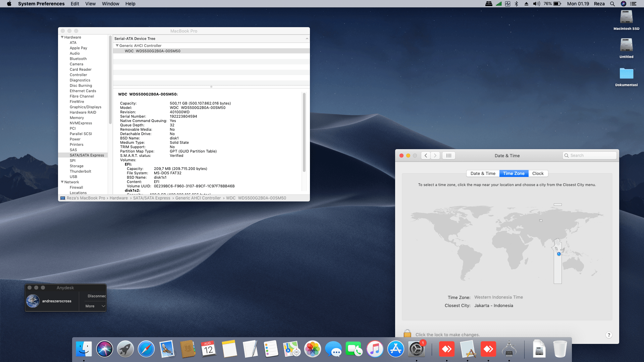Collapse the Hardware tree section

62,37
